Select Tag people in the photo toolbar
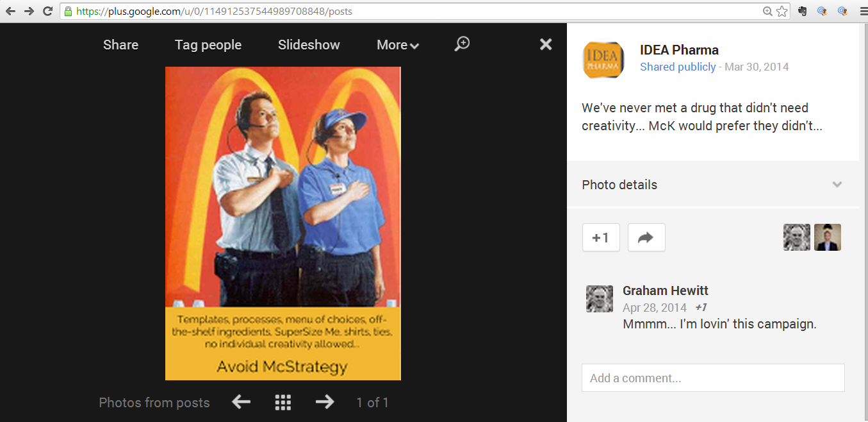The image size is (868, 422). coord(208,45)
